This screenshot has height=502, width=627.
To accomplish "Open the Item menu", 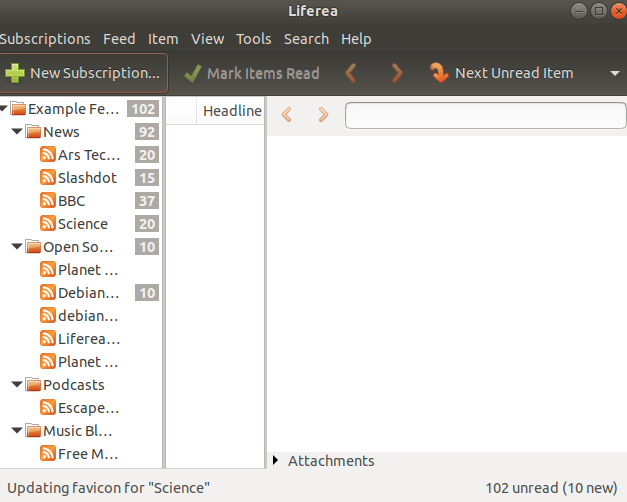I will pos(163,39).
